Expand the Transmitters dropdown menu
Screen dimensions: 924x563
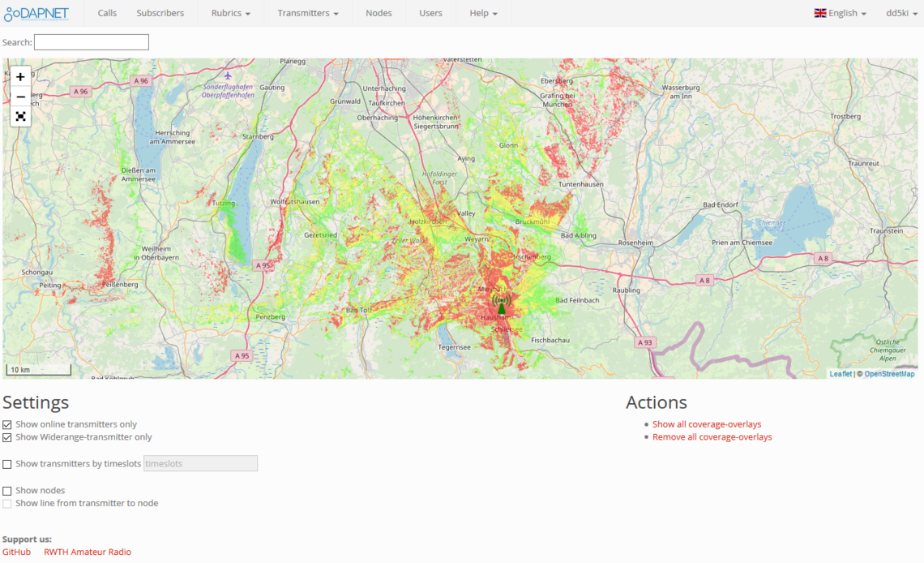coord(308,13)
